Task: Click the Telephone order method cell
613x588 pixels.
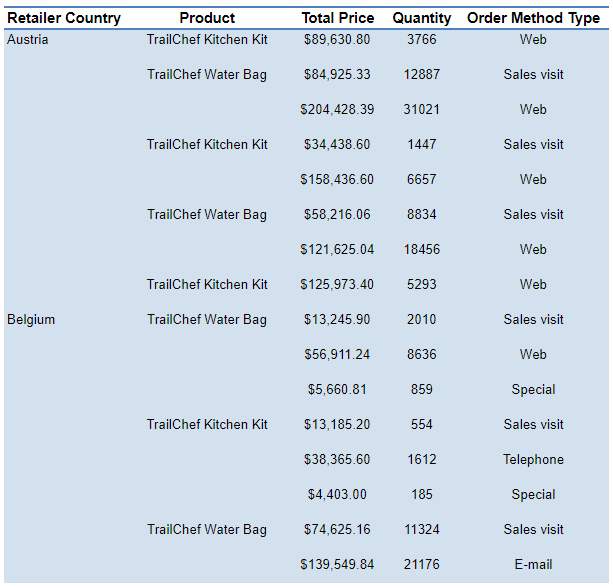Action: [x=533, y=460]
